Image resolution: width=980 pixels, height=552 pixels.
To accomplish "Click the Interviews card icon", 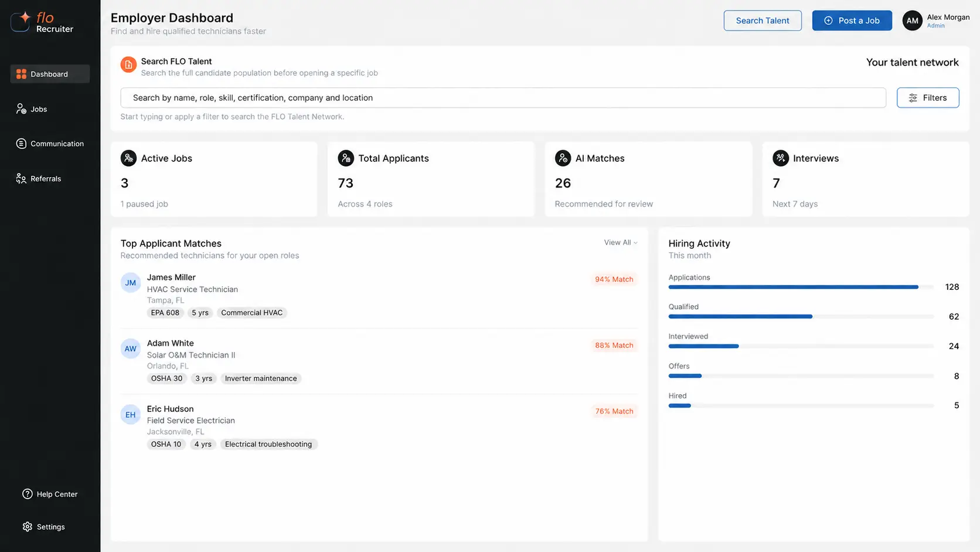I will tap(781, 158).
